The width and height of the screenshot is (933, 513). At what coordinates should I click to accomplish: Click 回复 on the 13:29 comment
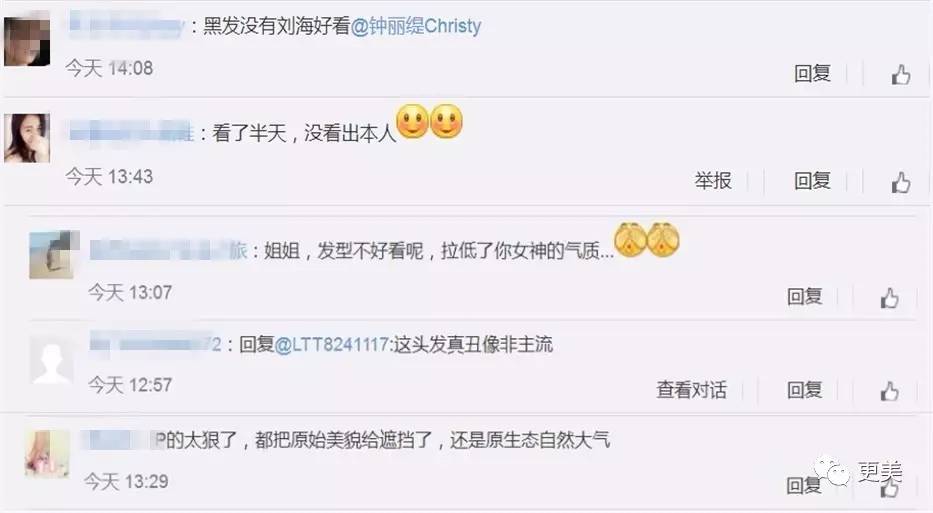pyautogui.click(x=804, y=486)
